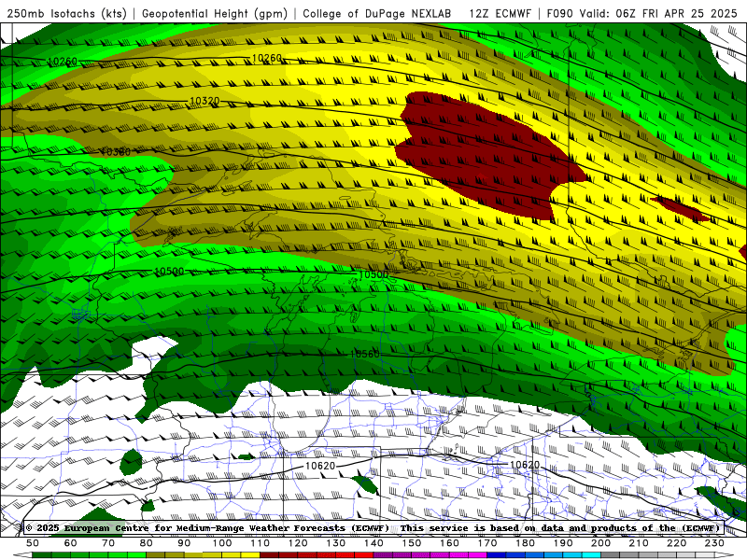Click the right '10620' contour label
The height and width of the screenshot is (560, 747).
point(525,464)
